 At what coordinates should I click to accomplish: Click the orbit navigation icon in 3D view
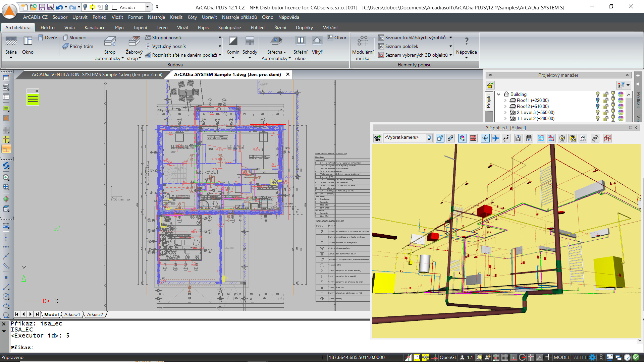click(x=485, y=138)
